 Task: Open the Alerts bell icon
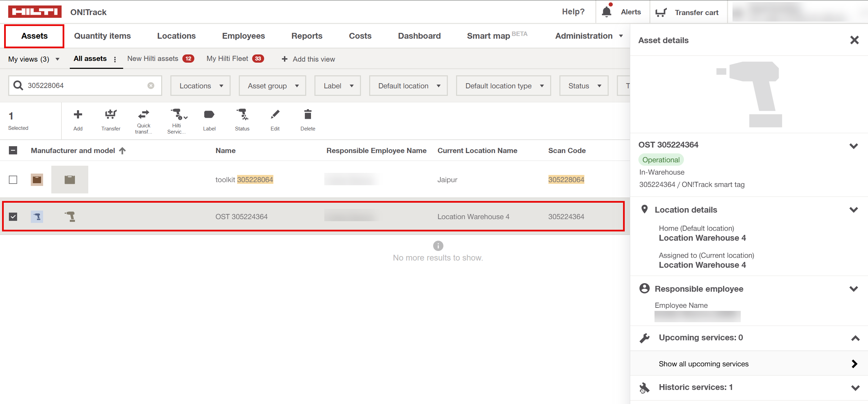pyautogui.click(x=606, y=12)
